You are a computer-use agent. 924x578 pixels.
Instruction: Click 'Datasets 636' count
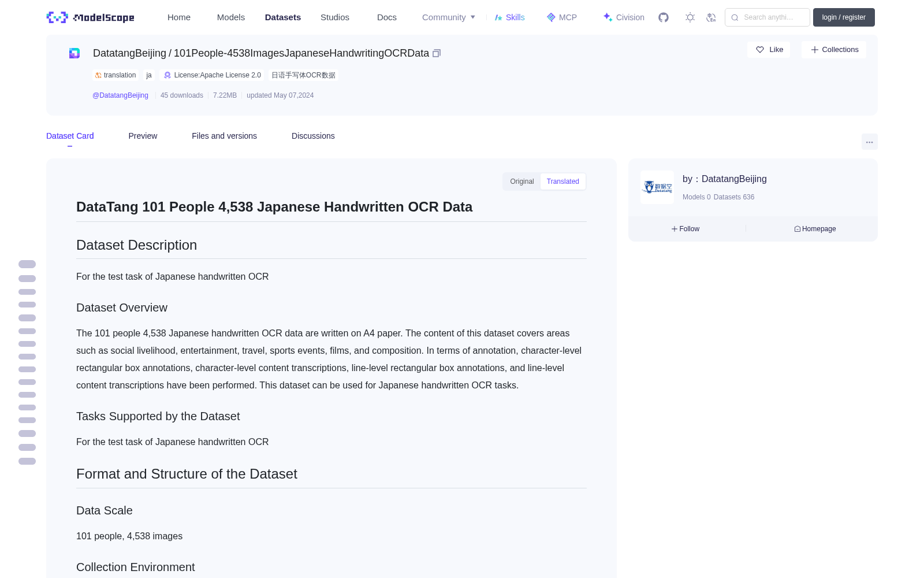734,197
